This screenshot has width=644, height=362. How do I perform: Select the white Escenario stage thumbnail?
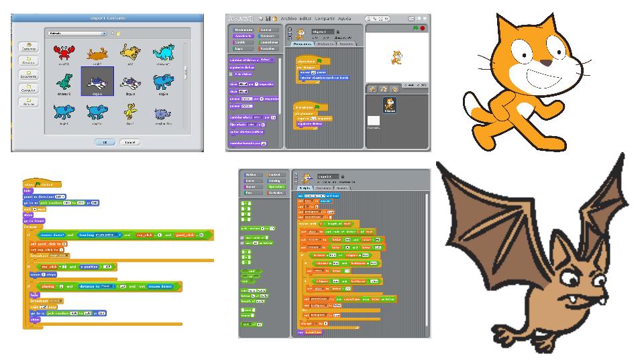click(374, 121)
